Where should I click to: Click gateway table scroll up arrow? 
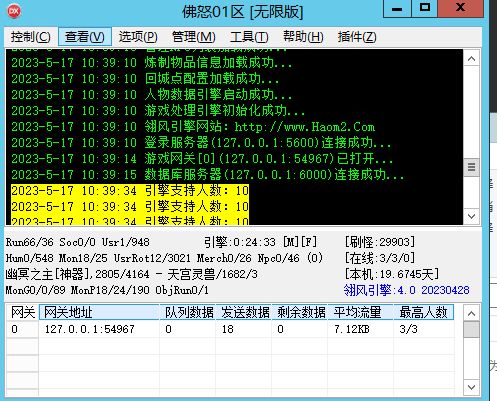coord(471,313)
